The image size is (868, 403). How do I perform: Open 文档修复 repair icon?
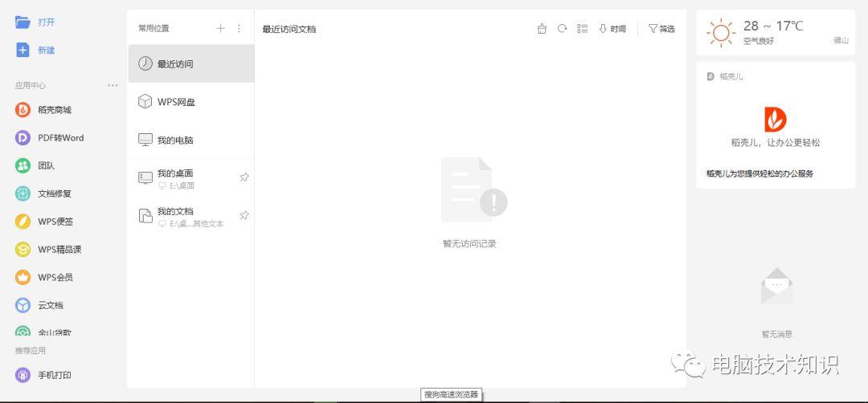pyautogui.click(x=23, y=193)
